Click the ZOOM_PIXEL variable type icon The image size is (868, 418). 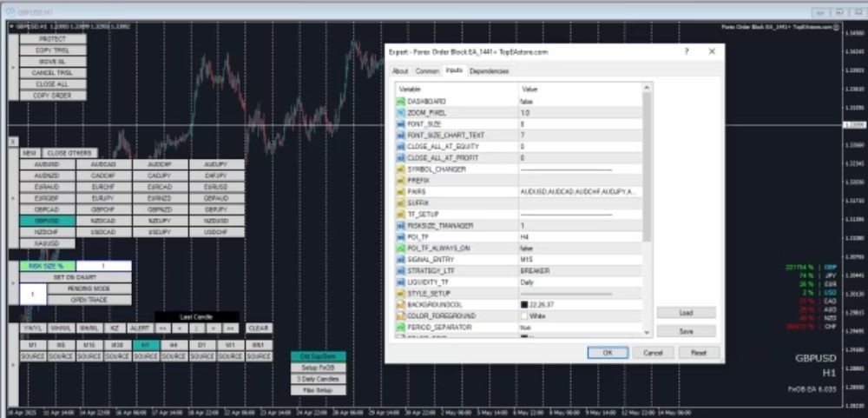point(401,113)
